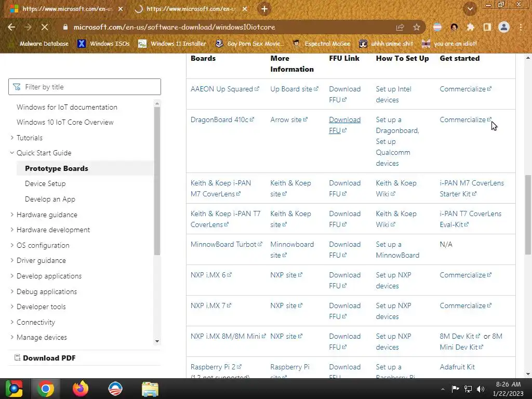Expand the Develop applications section
Viewport: 532px width, 399px height.
[x=46, y=276]
